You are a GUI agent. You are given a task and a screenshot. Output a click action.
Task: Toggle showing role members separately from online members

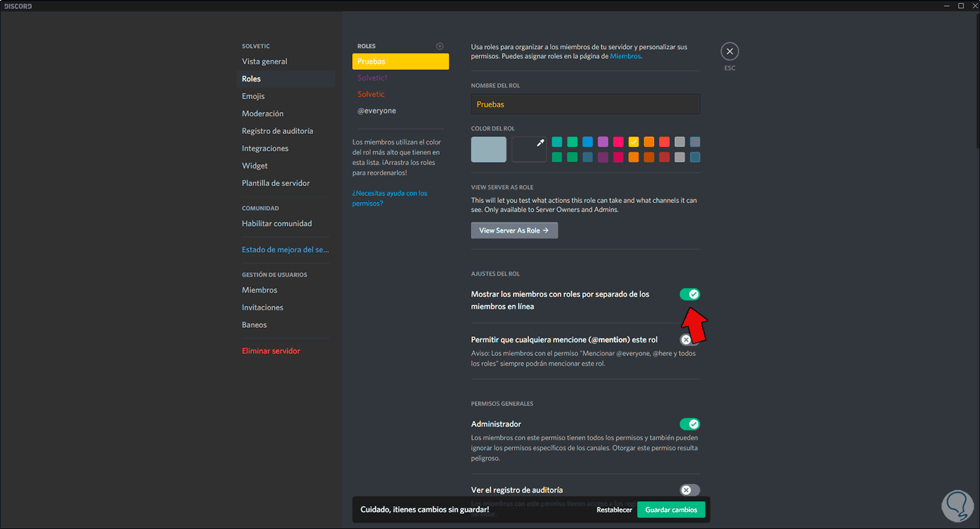[690, 295]
